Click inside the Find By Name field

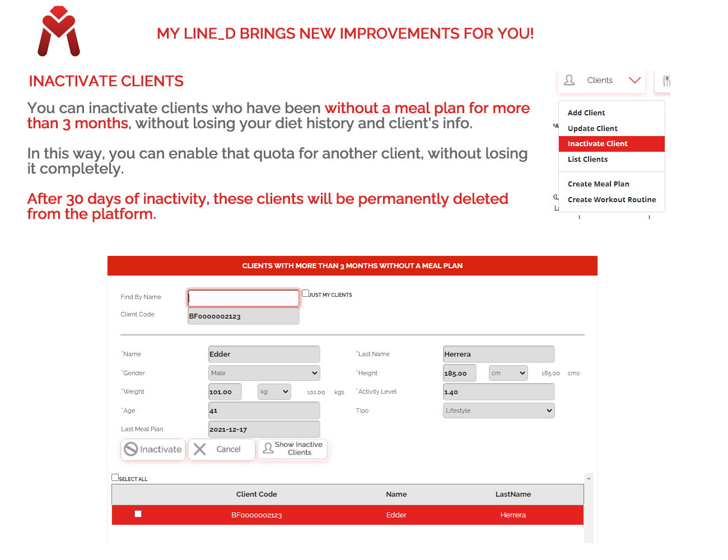pyautogui.click(x=243, y=298)
